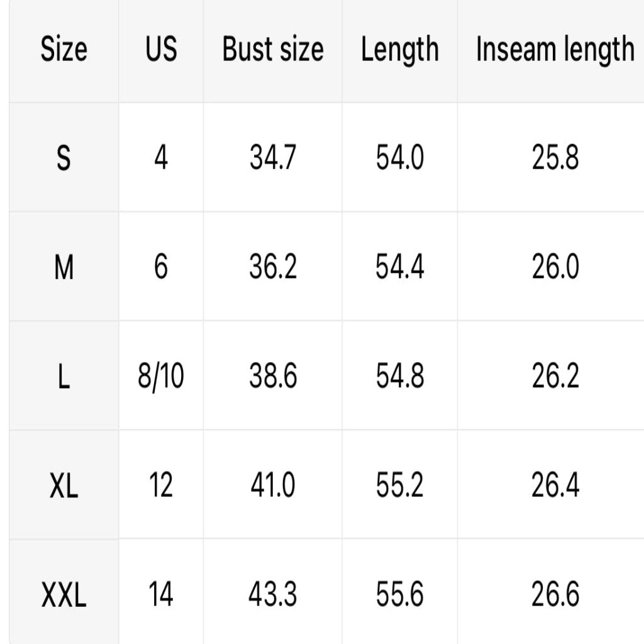The height and width of the screenshot is (644, 644).
Task: Click the 34.7 bust size value
Action: 273,158
